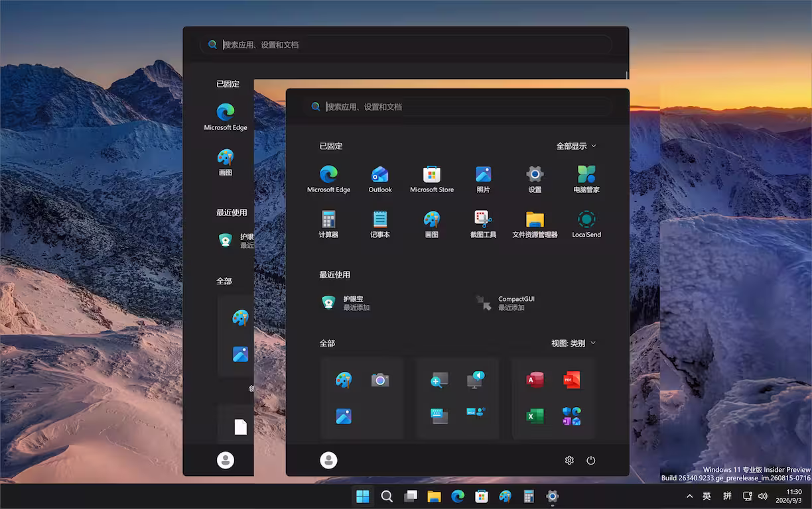Open 记事本 from pinned apps

(x=380, y=225)
